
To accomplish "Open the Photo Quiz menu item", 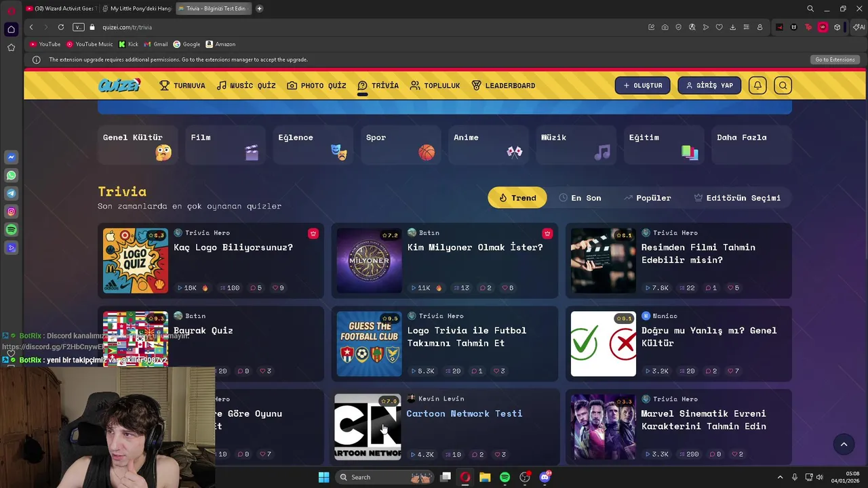I will pyautogui.click(x=317, y=85).
